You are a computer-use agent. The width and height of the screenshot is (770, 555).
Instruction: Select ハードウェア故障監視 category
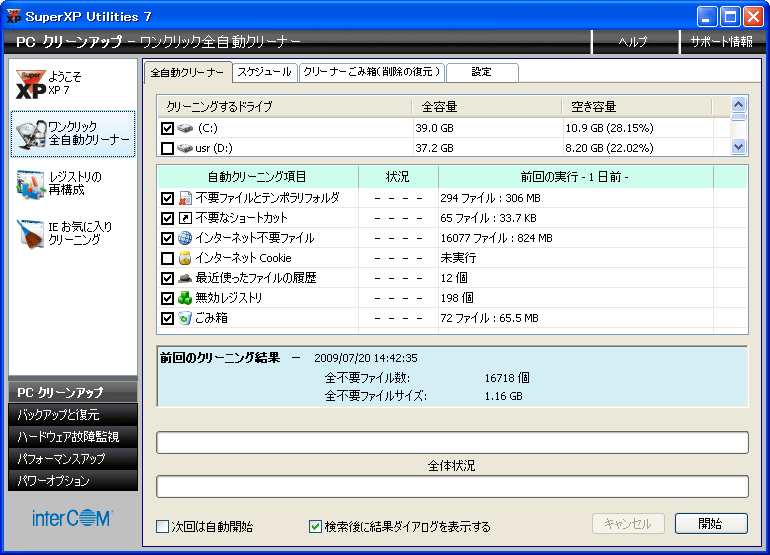[x=73, y=436]
